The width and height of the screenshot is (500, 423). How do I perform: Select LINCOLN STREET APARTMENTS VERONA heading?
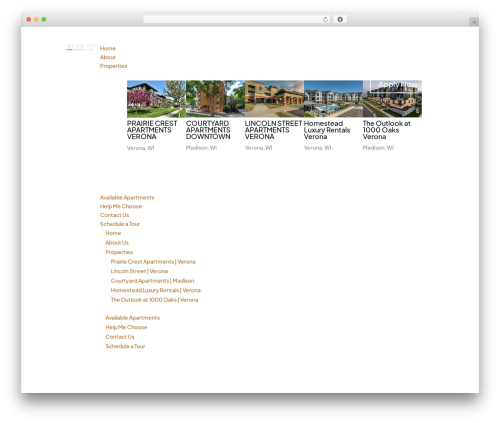click(273, 130)
